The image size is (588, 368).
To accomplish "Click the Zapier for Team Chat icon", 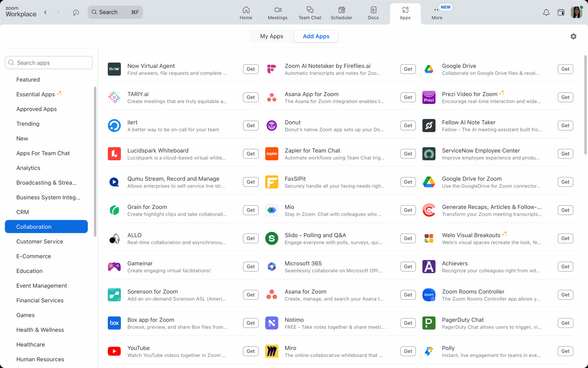I will (x=272, y=154).
